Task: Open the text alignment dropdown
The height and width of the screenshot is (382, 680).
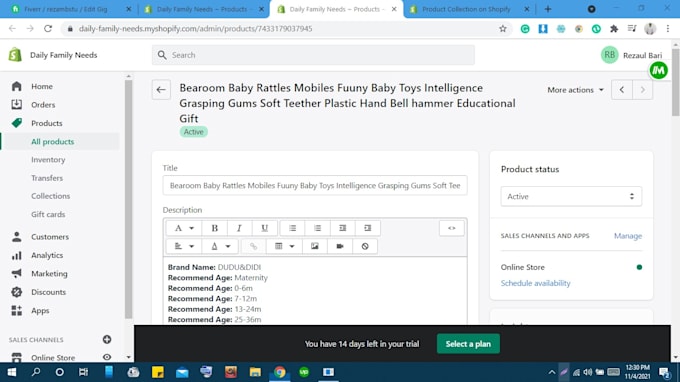Action: pyautogui.click(x=183, y=246)
